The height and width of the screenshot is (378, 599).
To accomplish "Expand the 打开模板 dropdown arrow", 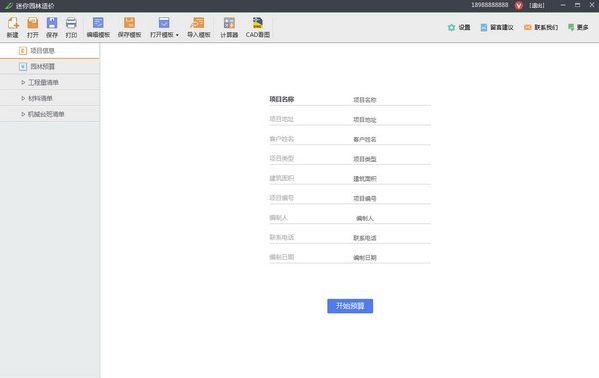I will tap(177, 35).
